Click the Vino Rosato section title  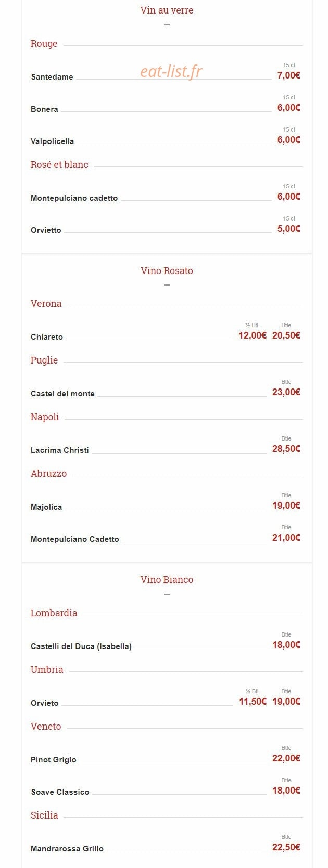167,270
